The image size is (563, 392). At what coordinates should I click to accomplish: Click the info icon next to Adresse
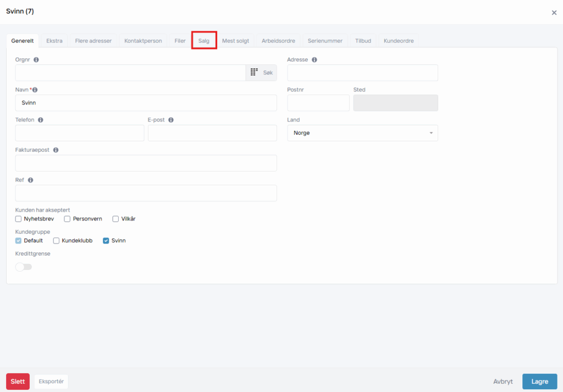[x=314, y=59]
